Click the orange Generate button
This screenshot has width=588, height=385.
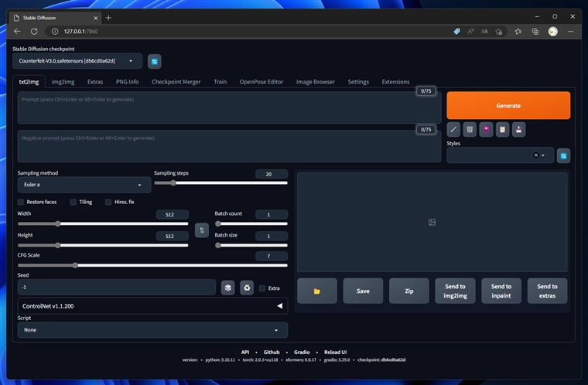(508, 106)
